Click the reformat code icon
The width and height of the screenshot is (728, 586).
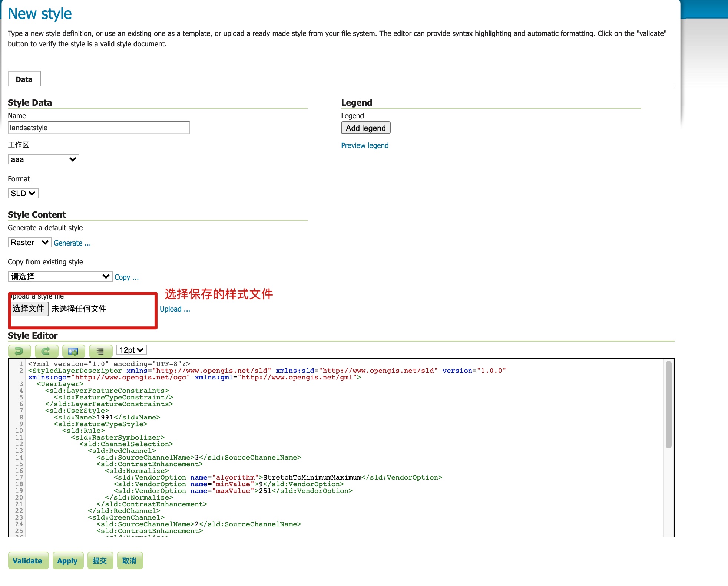[100, 350]
